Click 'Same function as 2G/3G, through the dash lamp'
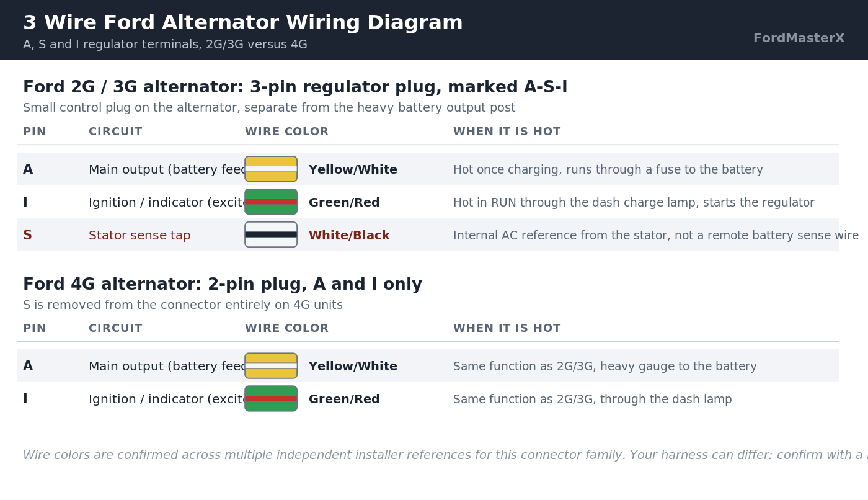This screenshot has width=868, height=500. [593, 400]
